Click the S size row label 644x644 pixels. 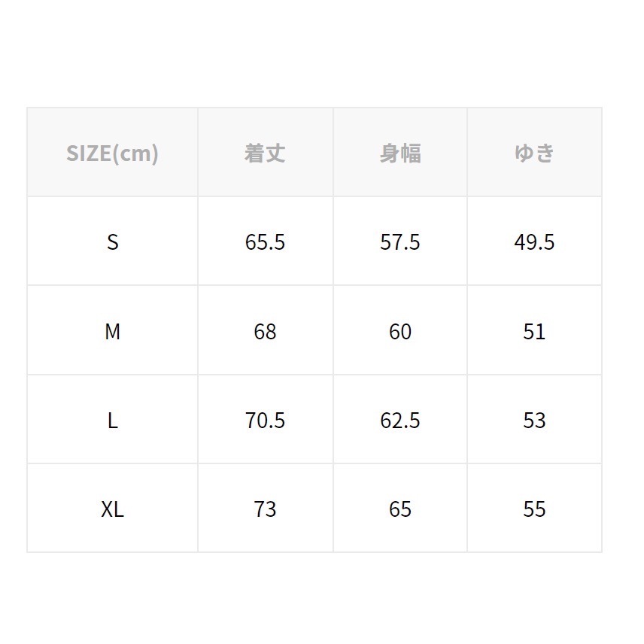(x=113, y=242)
